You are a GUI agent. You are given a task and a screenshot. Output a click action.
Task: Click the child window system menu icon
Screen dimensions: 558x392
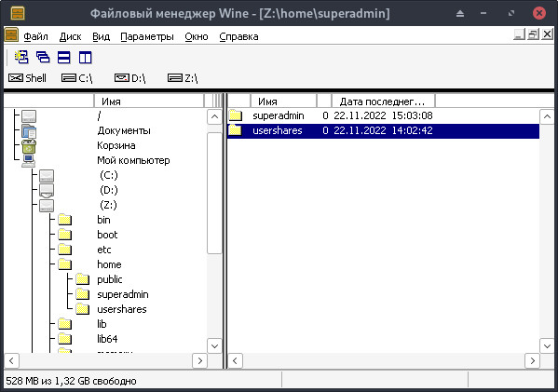[11, 35]
